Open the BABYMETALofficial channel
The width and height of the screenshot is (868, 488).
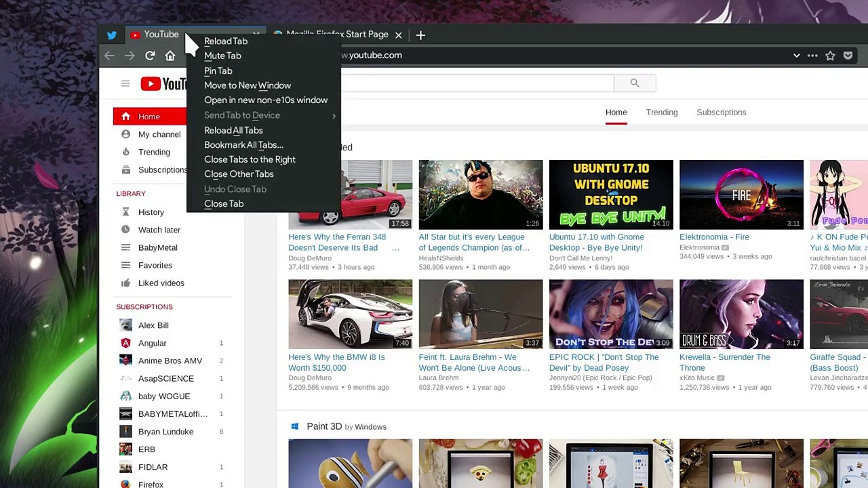click(173, 413)
